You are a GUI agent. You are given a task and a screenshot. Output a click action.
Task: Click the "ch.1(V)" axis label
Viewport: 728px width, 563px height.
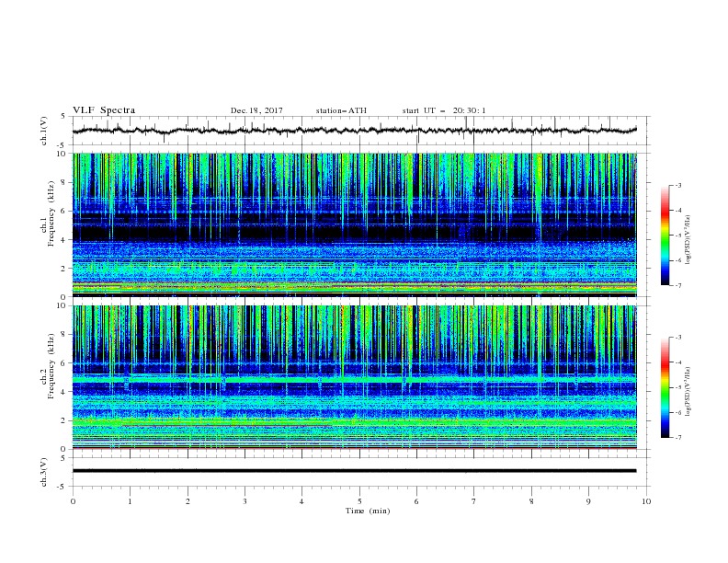tap(44, 131)
